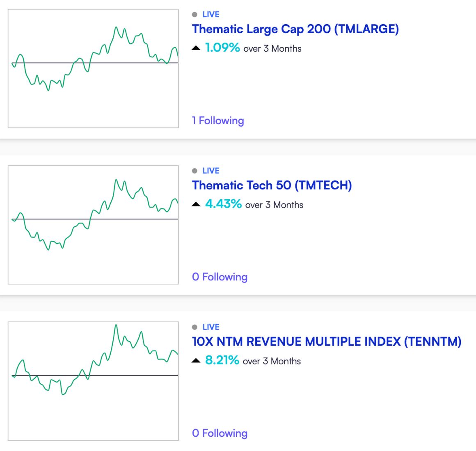Click the LIVE label above Thematic Tech 50
The width and height of the screenshot is (476, 451).
click(x=211, y=171)
